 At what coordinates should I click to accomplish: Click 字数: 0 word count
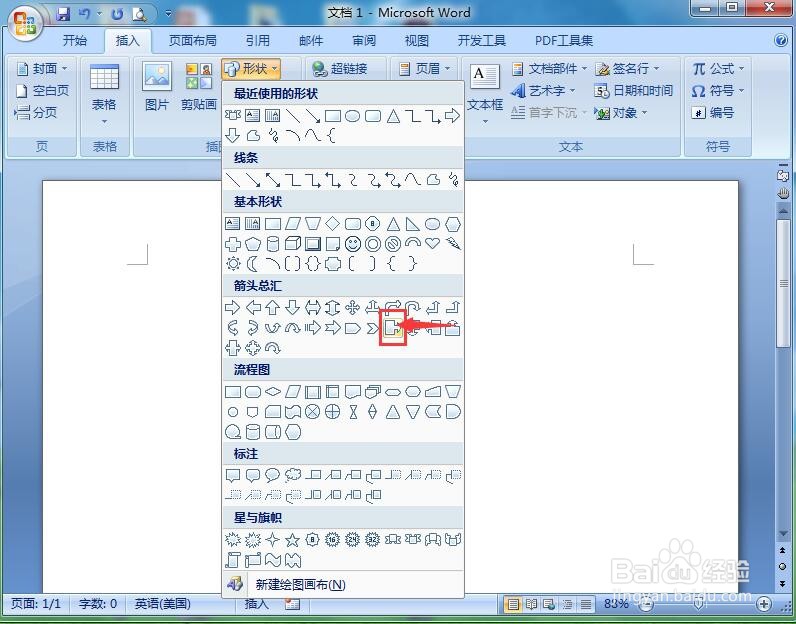click(97, 604)
